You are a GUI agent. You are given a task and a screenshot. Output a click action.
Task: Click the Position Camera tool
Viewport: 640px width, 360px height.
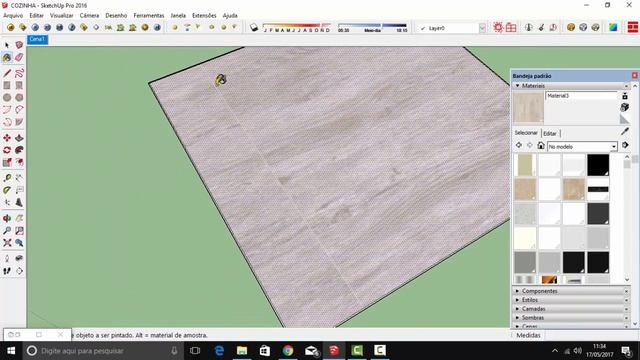click(x=7, y=258)
